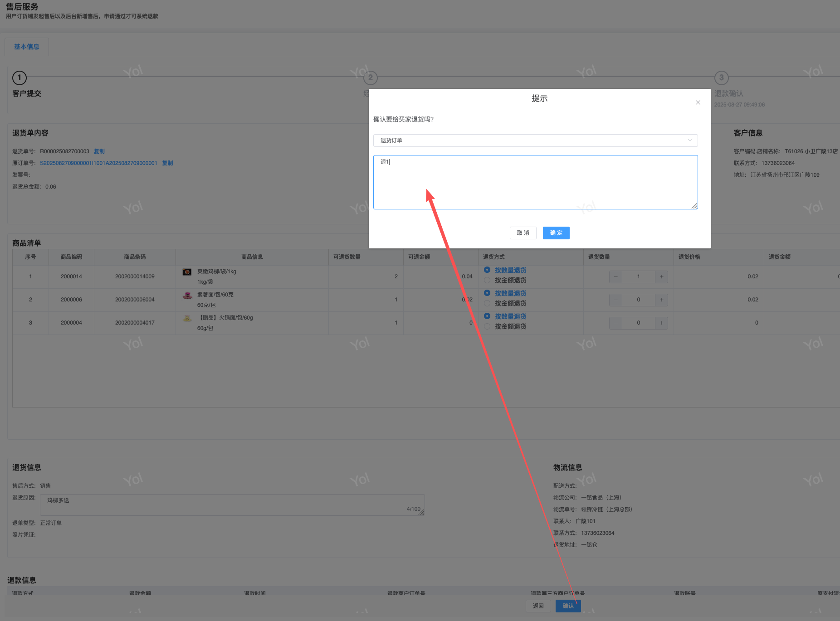
Task: Click the step 1 客户提交 circle
Action: pyautogui.click(x=20, y=78)
